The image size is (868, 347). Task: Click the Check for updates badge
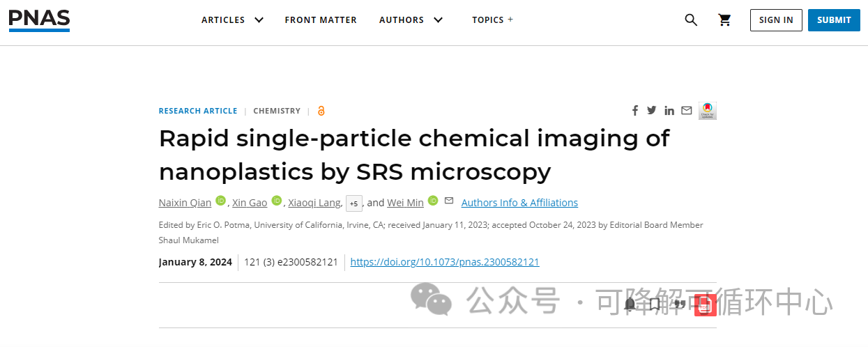point(708,111)
